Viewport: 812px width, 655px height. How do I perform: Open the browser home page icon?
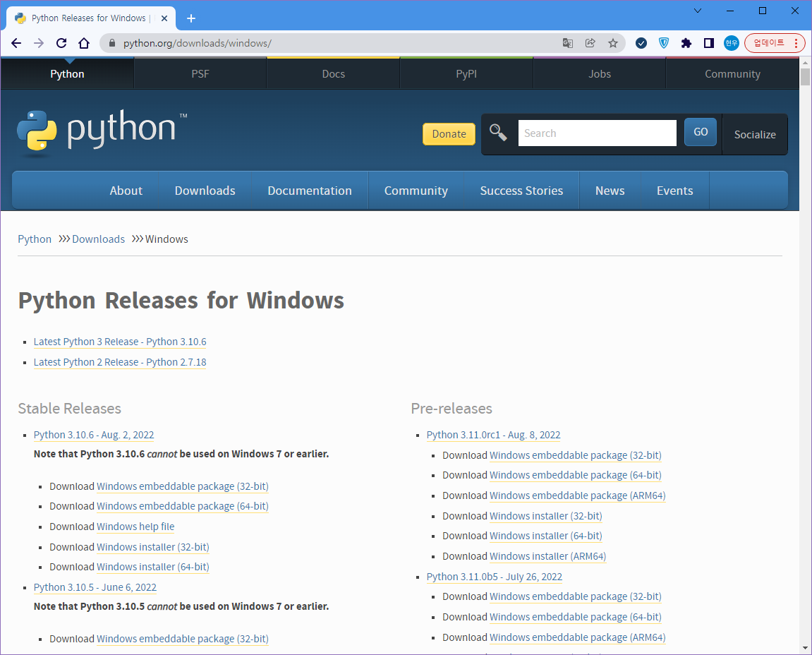pyautogui.click(x=84, y=43)
